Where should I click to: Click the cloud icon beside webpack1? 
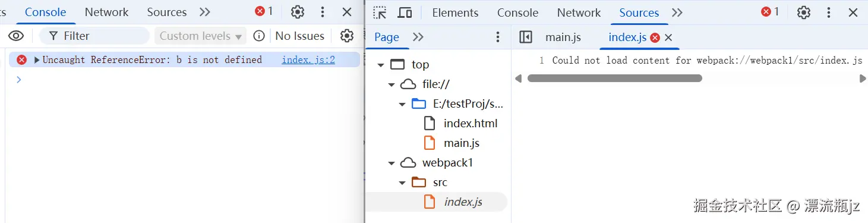pyautogui.click(x=408, y=163)
